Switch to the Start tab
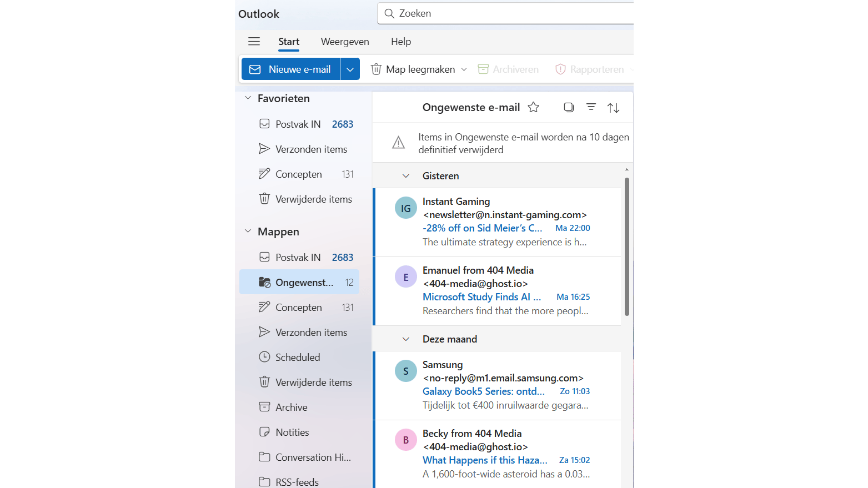 click(x=289, y=42)
